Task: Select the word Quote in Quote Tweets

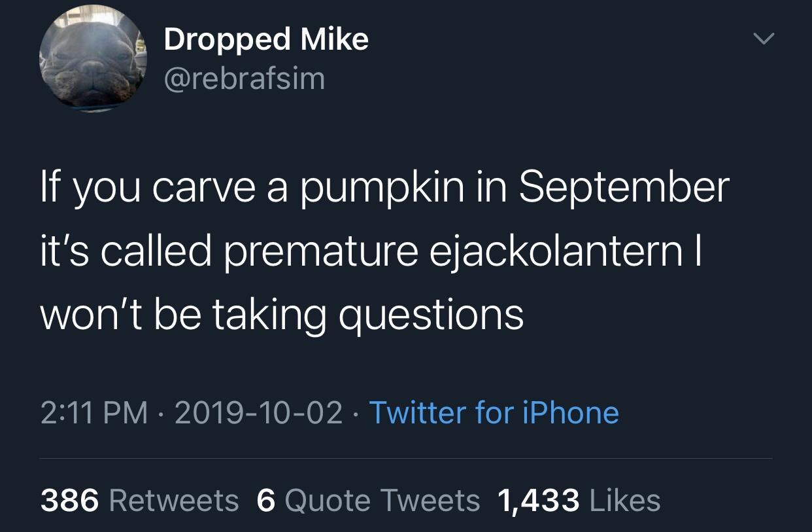Action: click(328, 501)
